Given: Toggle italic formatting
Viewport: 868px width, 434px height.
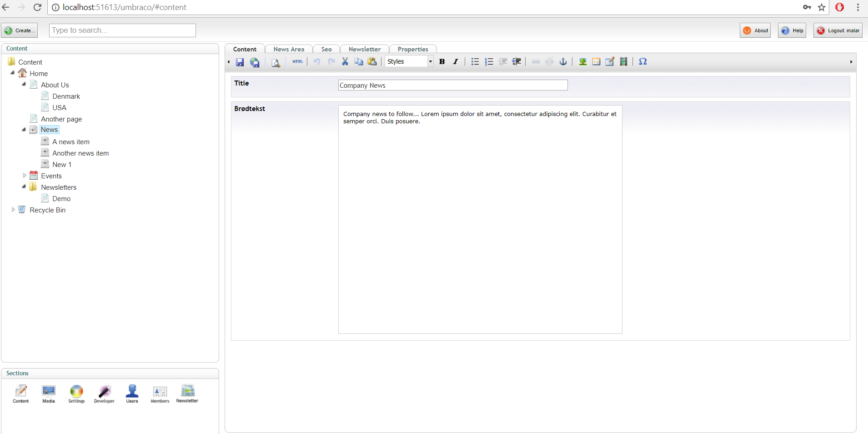Looking at the screenshot, I should (x=456, y=62).
